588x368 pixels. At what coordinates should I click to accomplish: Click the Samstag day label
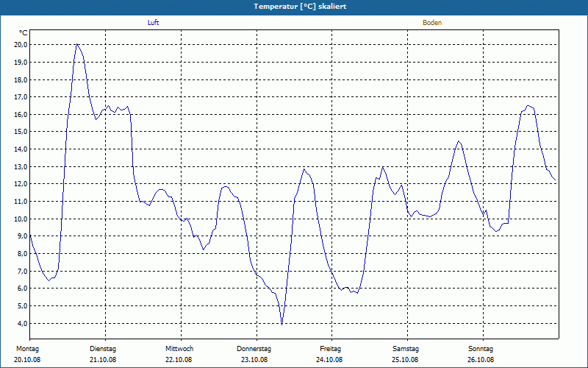[x=406, y=349]
